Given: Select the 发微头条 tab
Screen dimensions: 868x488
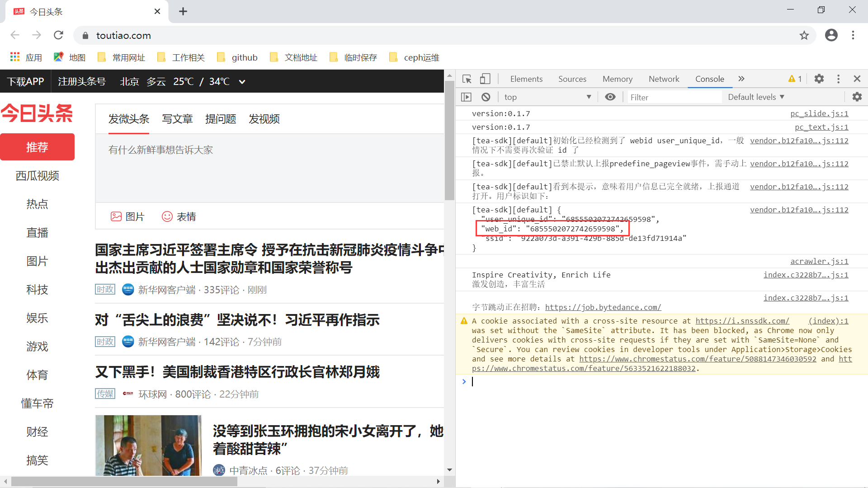Looking at the screenshot, I should [129, 119].
